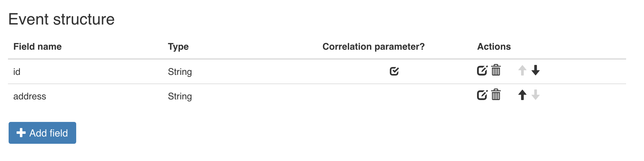Click address row's empty correlation parameter cell

point(394,96)
